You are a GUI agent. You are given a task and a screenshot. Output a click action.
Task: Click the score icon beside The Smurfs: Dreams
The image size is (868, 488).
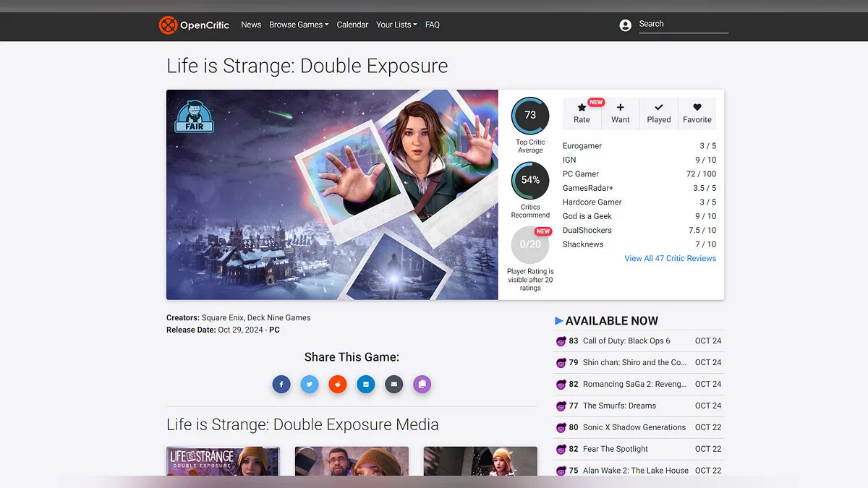point(561,406)
